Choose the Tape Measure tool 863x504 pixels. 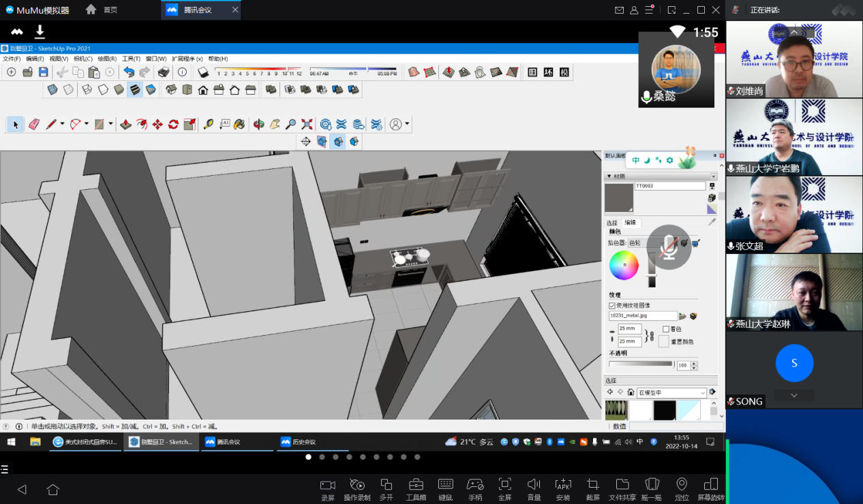(208, 125)
